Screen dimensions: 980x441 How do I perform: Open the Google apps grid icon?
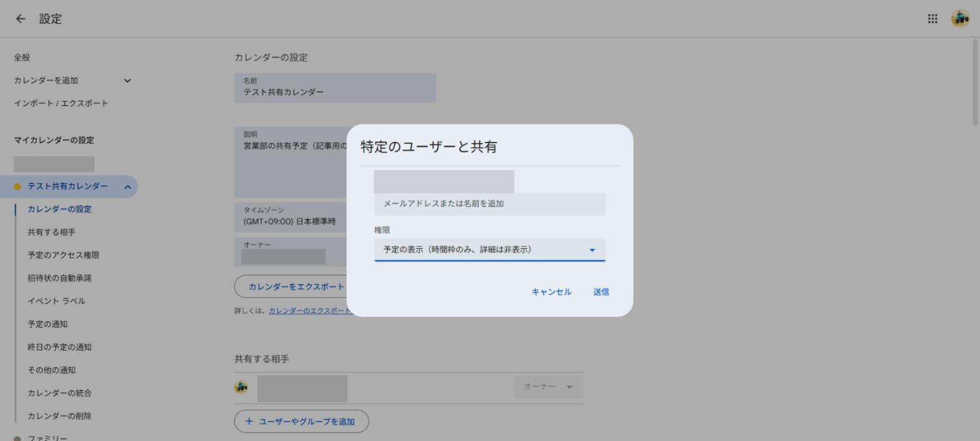(x=932, y=19)
